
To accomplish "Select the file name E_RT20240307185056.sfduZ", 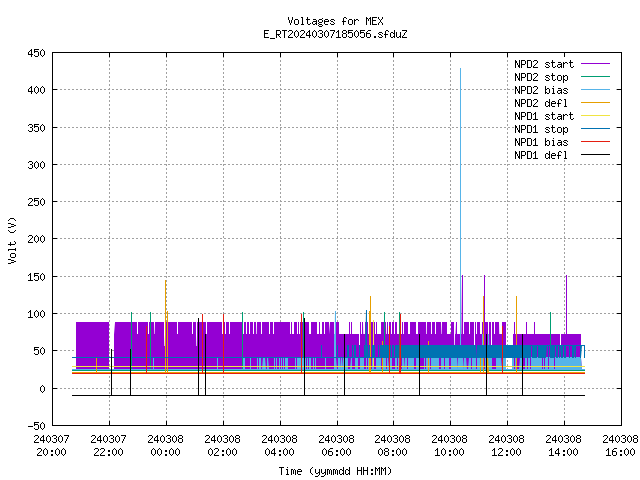I will coord(335,34).
